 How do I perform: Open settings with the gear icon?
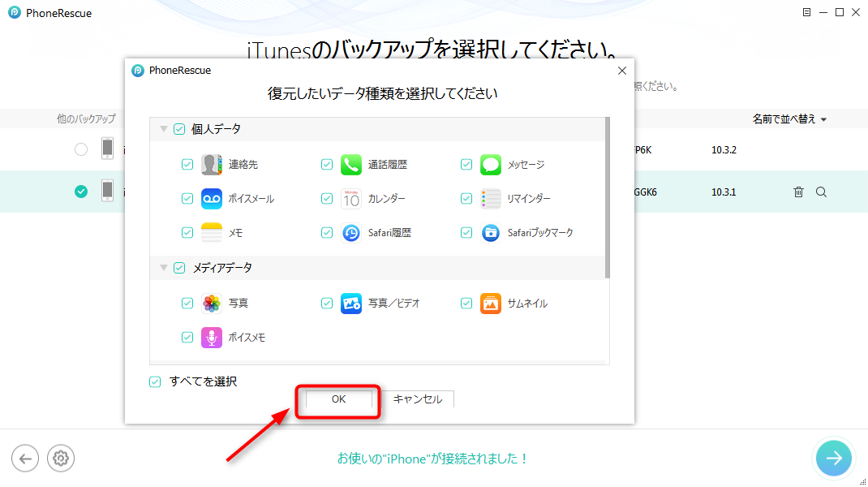pyautogui.click(x=61, y=459)
